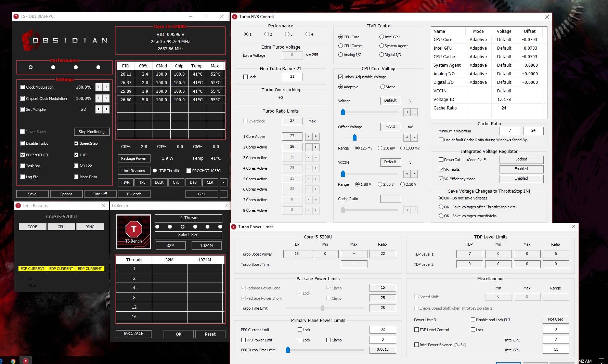This screenshot has height=364, width=608.
Task: Click the TS Bench logo icon
Action: pos(134,232)
